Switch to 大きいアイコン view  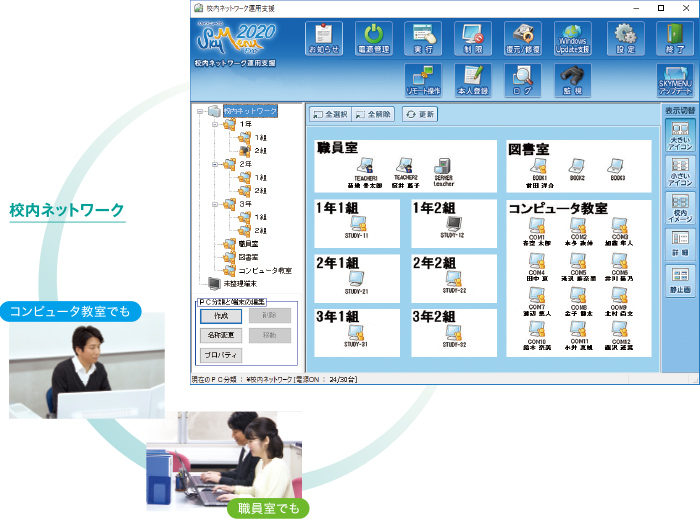click(680, 136)
